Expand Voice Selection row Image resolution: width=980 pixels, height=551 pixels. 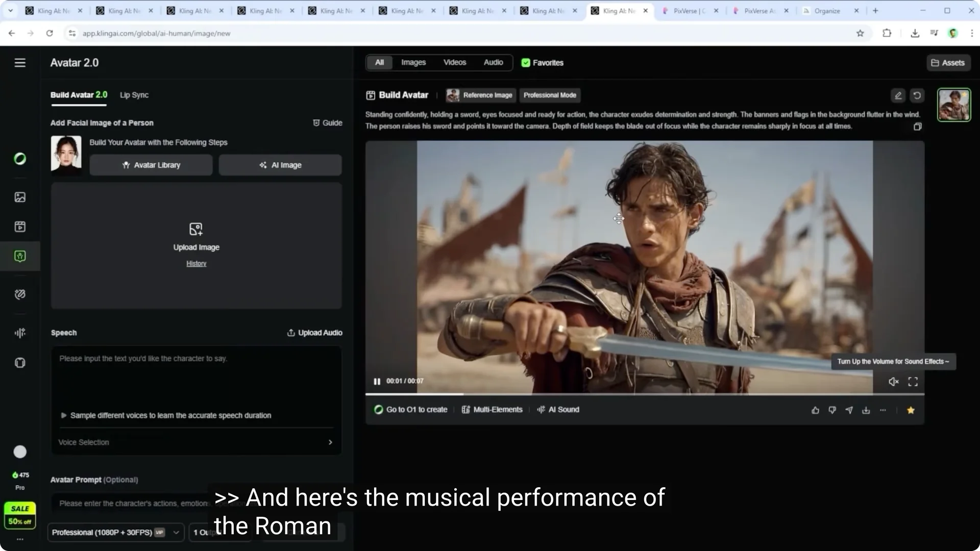click(x=196, y=442)
